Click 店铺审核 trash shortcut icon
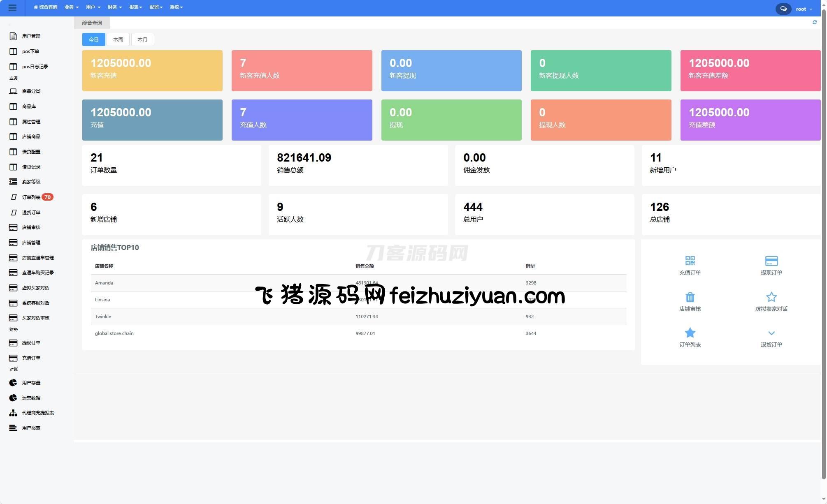827x504 pixels. [690, 297]
